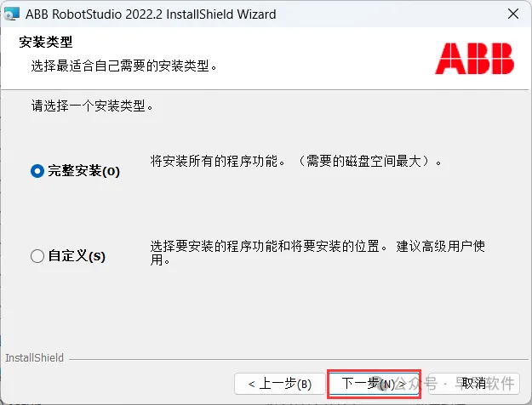Click the subtitle 选择最适合自己需要的安装类型
This screenshot has width=532, height=405.
(x=123, y=66)
